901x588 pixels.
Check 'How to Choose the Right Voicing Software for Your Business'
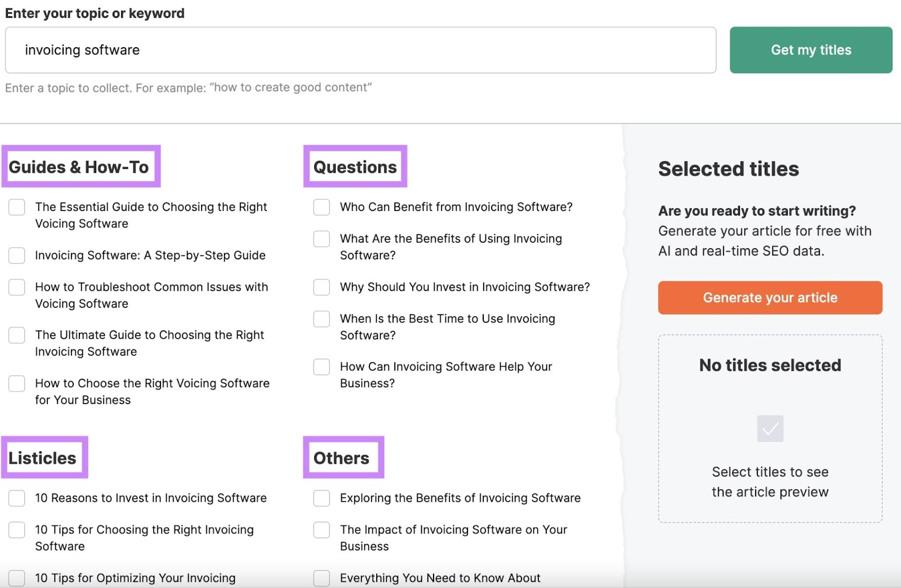tap(16, 383)
